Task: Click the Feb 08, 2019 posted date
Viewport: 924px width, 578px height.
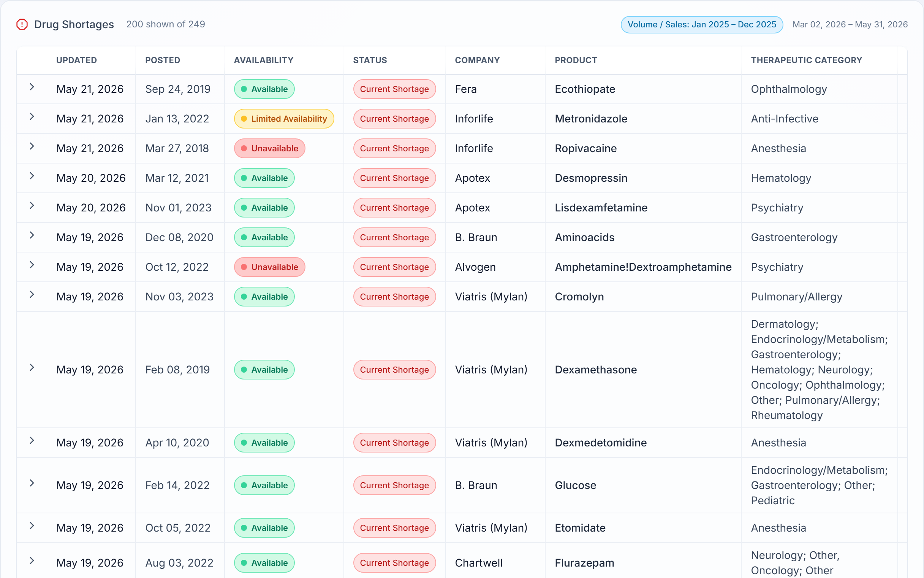Action: pyautogui.click(x=177, y=370)
